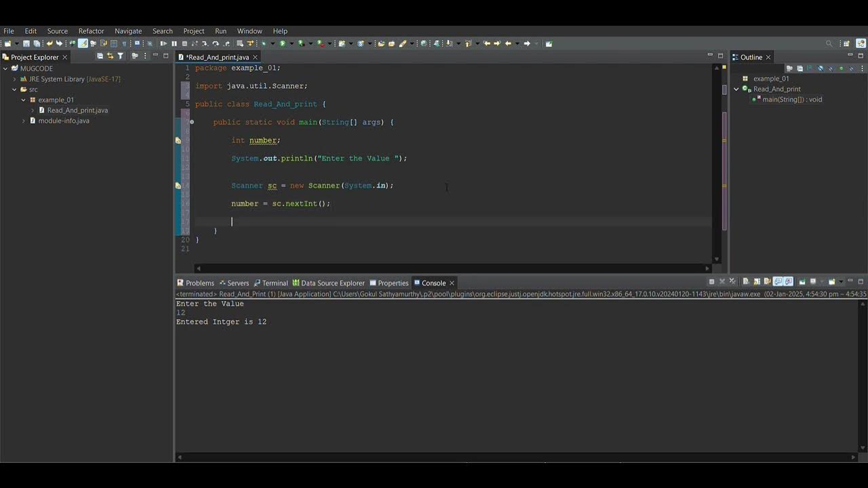This screenshot has height=488, width=868.
Task: Toggle Hide Fields in Outline toolbar
Action: click(x=821, y=68)
